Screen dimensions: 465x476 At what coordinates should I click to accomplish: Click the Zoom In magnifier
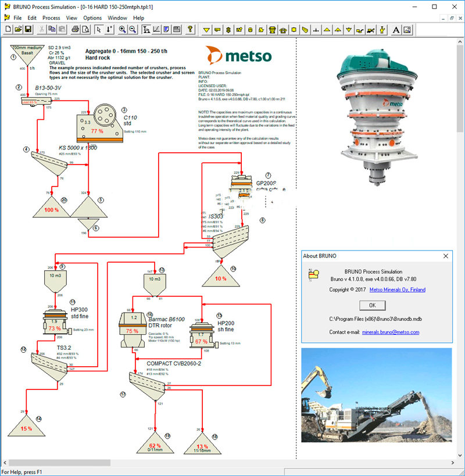[122, 30]
